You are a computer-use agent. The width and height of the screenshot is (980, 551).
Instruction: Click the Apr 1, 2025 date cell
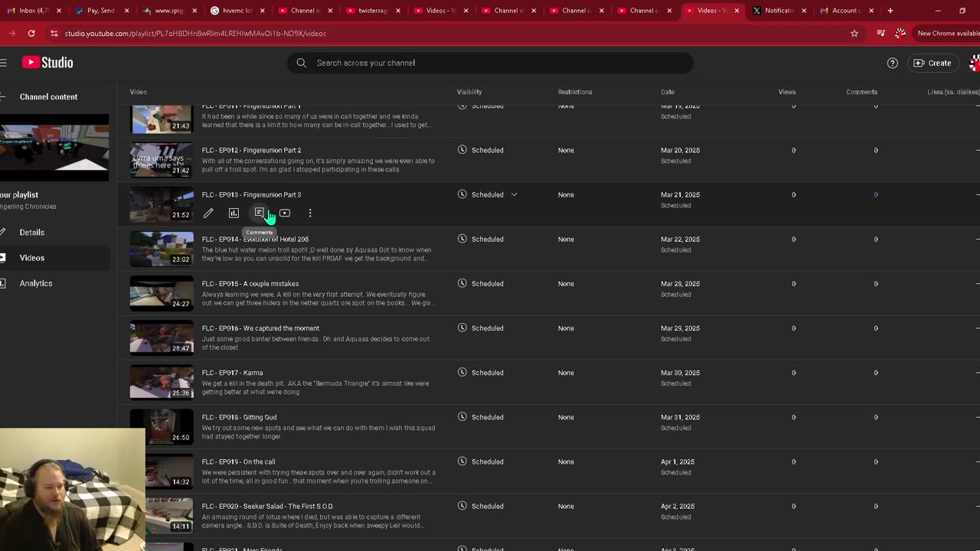tap(678, 461)
